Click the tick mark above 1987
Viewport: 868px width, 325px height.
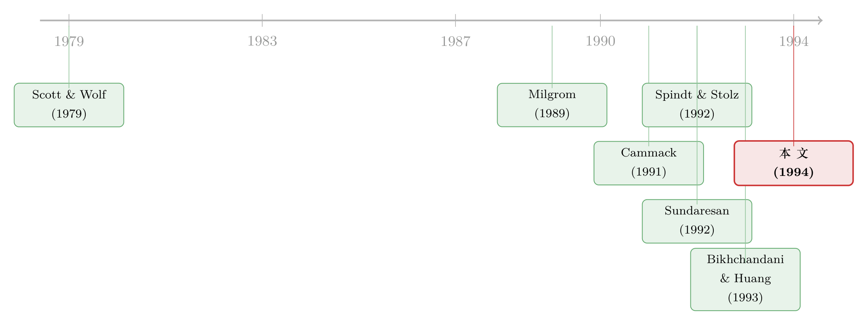455,20
